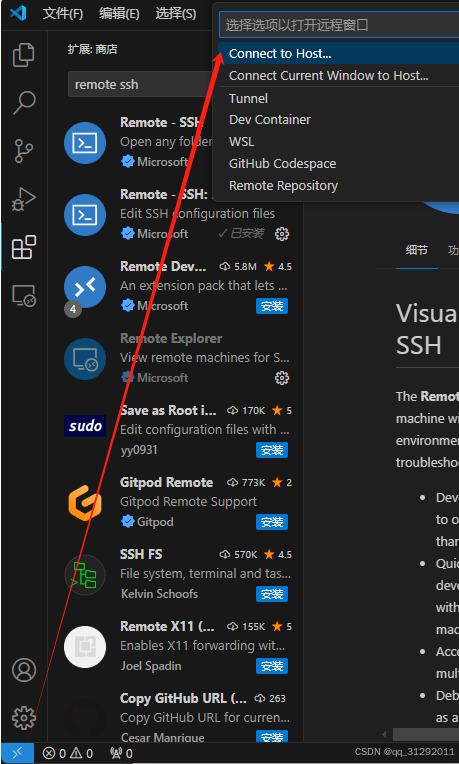Open the 文件(F) menu
The image size is (459, 764).
[x=63, y=14]
